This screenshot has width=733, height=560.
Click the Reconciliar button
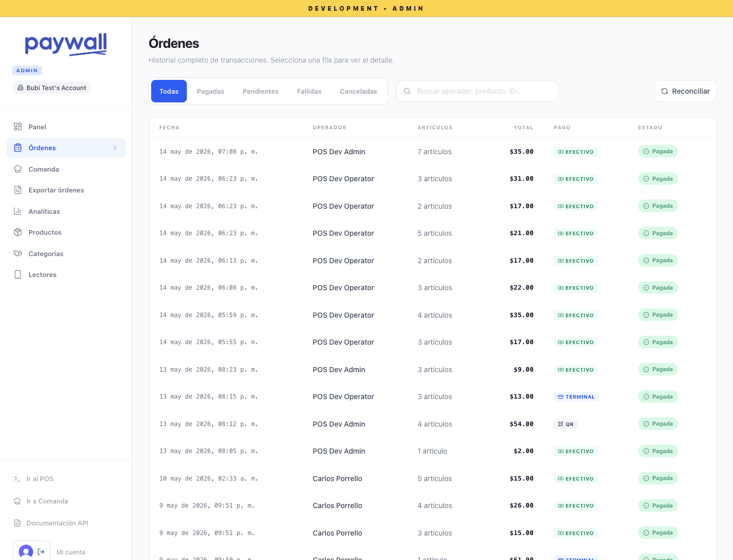point(685,91)
